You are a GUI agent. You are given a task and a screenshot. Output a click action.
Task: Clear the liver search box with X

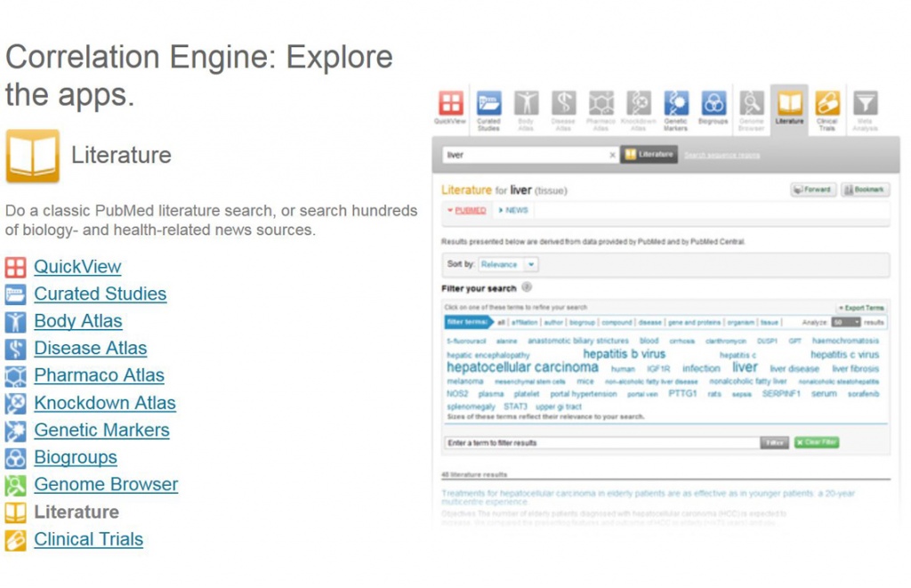click(x=612, y=155)
